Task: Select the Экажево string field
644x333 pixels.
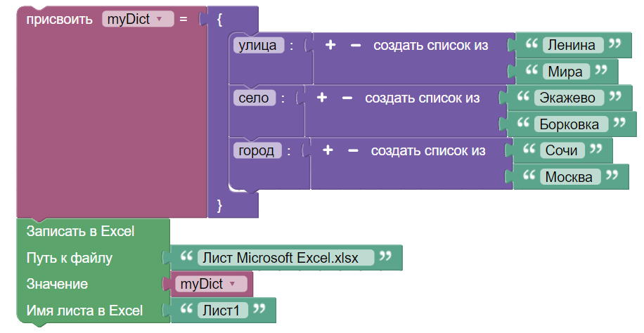Action: 569,98
